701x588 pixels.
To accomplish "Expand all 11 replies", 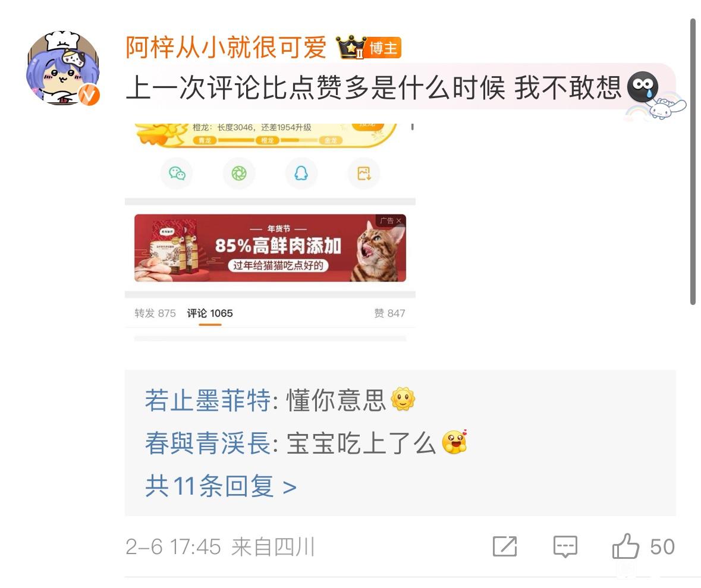I will tap(221, 486).
